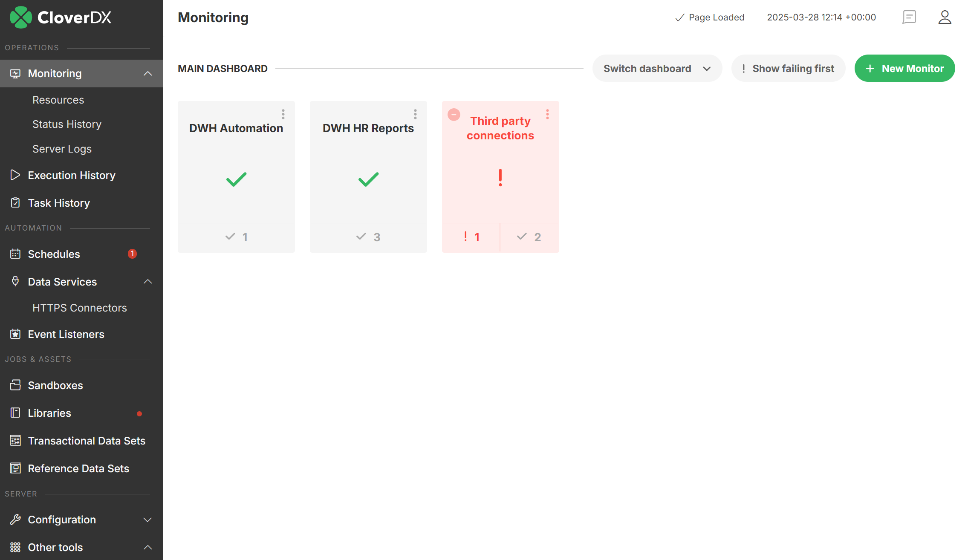
Task: Open three-dot menu on DWH HR Reports card
Action: coord(415,114)
